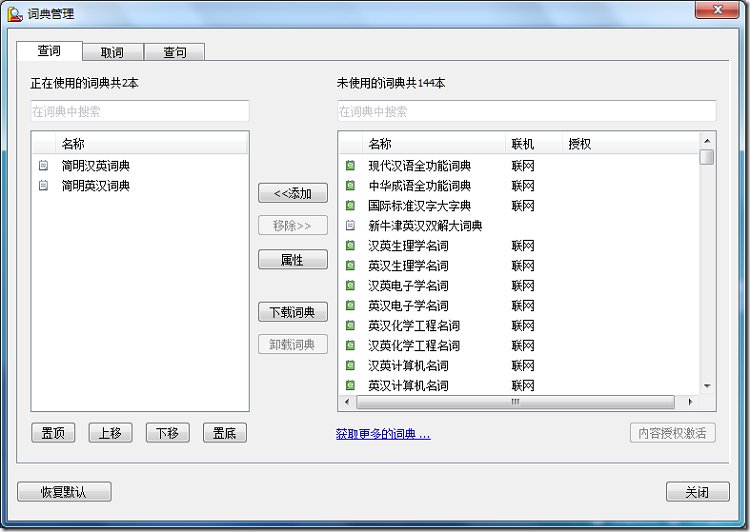Click the horizontal scrollbar left arrow

coord(347,402)
